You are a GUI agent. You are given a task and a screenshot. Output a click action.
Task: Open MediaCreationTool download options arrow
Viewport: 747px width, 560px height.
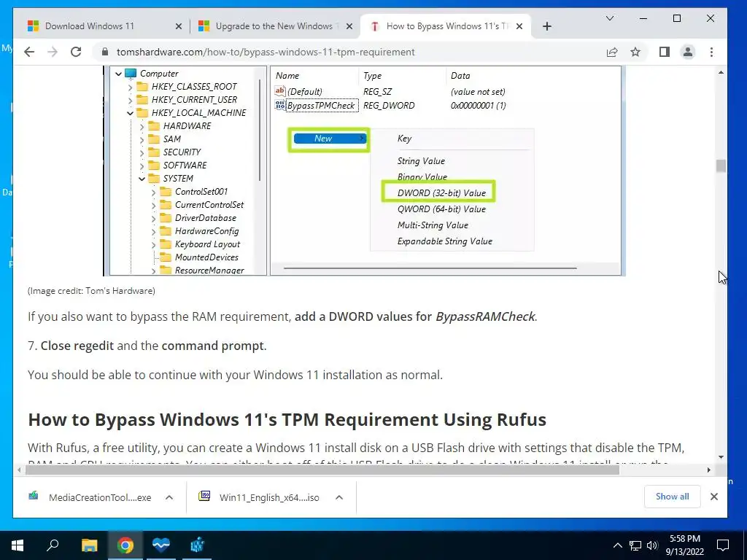[169, 497]
